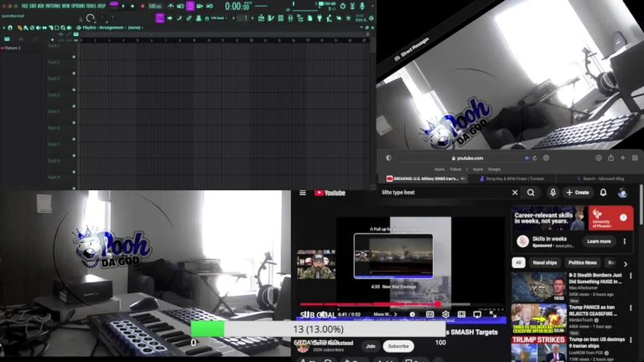Toggle closed captions in YouTube player
The image size is (644, 362).
point(430,314)
